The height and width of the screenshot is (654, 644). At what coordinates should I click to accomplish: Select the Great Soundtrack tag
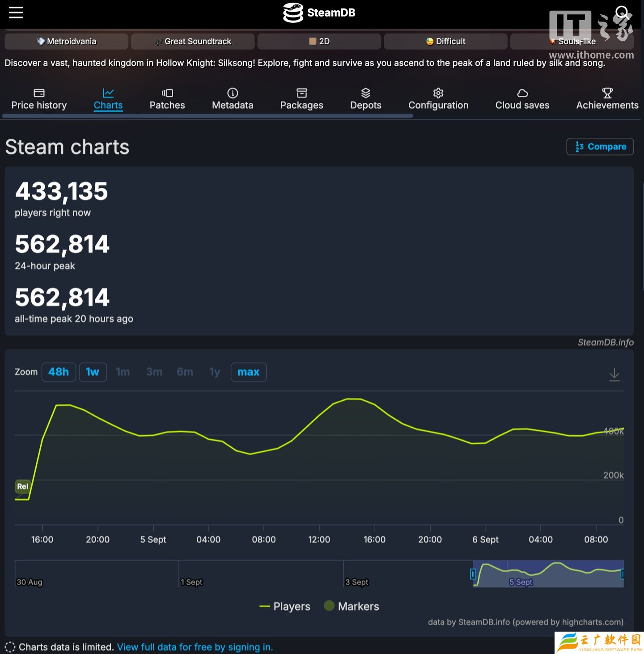coord(193,41)
